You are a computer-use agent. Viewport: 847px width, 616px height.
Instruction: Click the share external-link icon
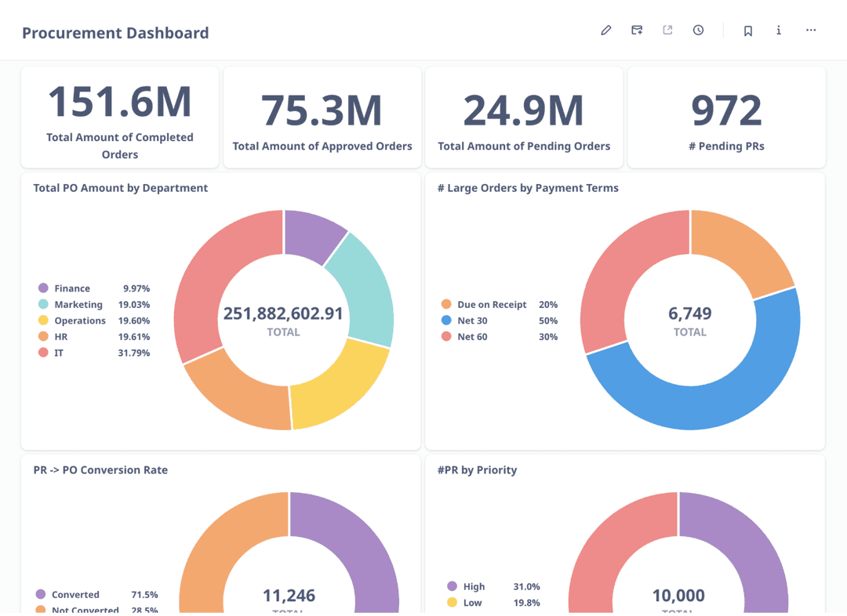pyautogui.click(x=667, y=31)
